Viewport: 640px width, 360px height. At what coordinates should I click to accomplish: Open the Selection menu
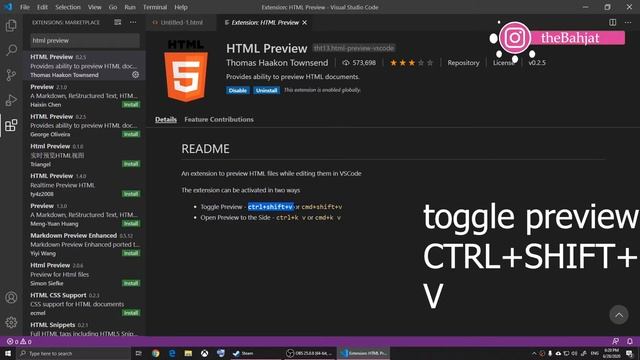pos(68,7)
